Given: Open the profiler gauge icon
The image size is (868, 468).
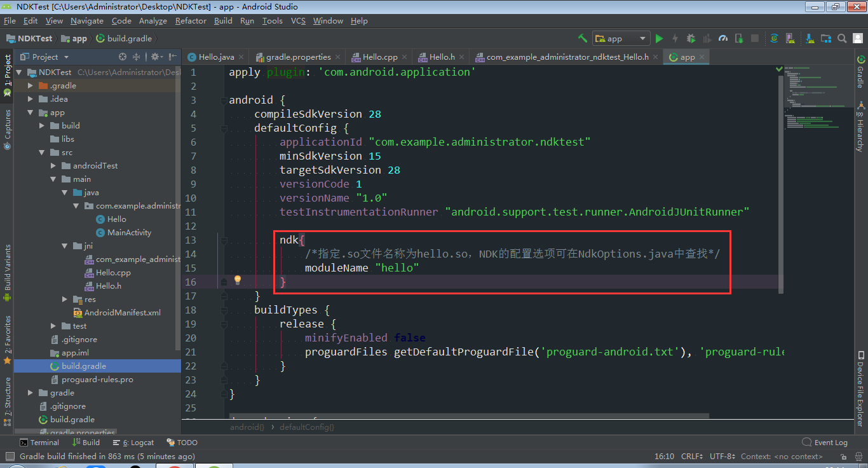Looking at the screenshot, I should (722, 38).
